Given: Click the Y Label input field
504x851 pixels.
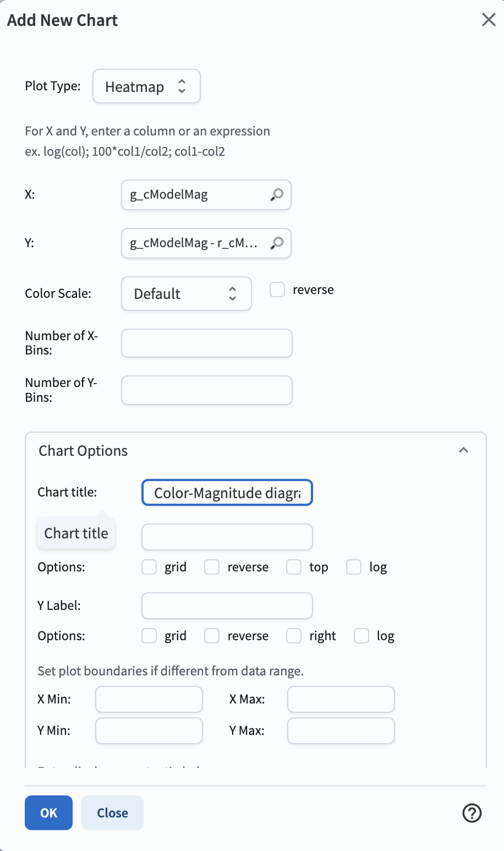Looking at the screenshot, I should point(227,605).
